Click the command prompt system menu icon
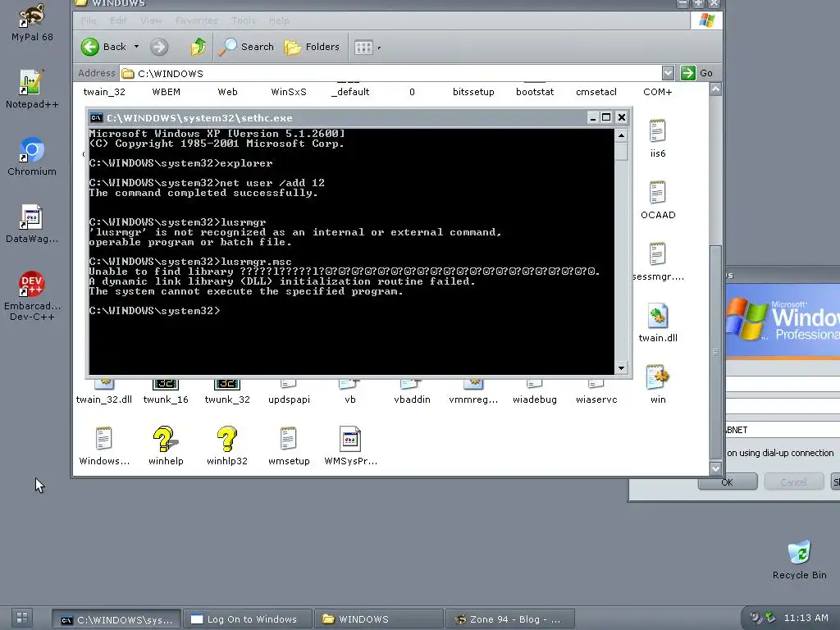 tap(97, 118)
